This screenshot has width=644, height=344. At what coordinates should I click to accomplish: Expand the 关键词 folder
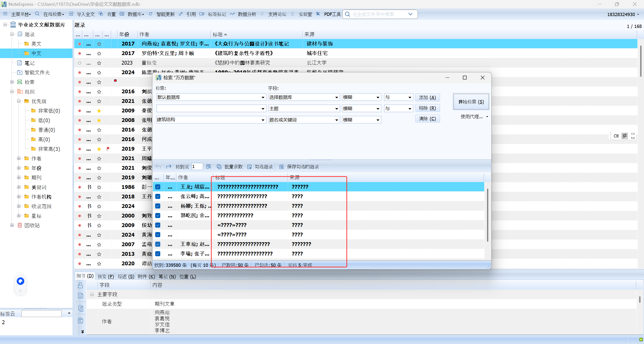pos(19,187)
